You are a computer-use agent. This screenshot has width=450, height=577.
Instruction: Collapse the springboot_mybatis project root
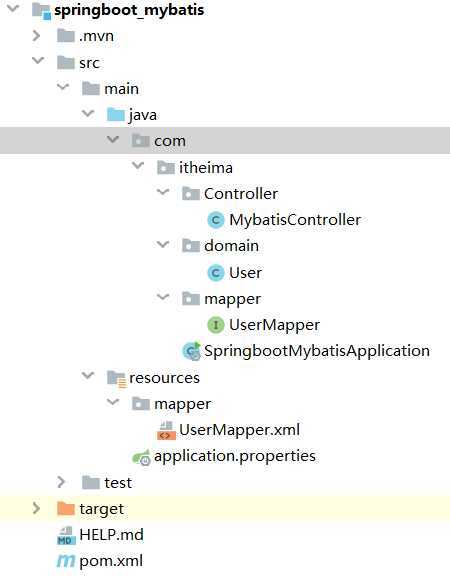coord(13,8)
